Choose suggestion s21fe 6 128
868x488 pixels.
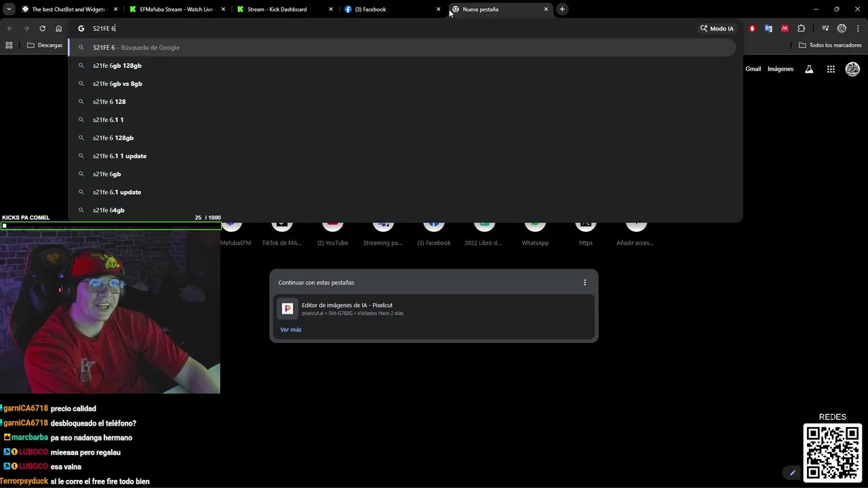pos(402,102)
